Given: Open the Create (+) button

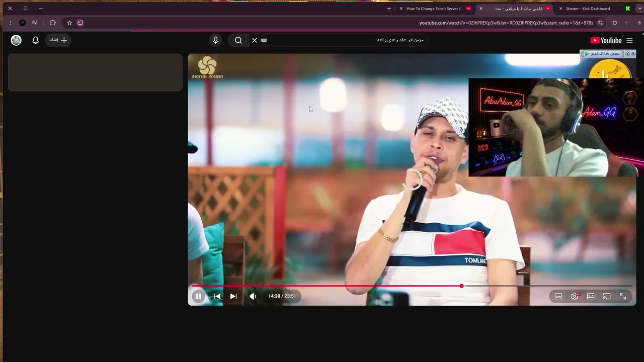Looking at the screenshot, I should (59, 40).
